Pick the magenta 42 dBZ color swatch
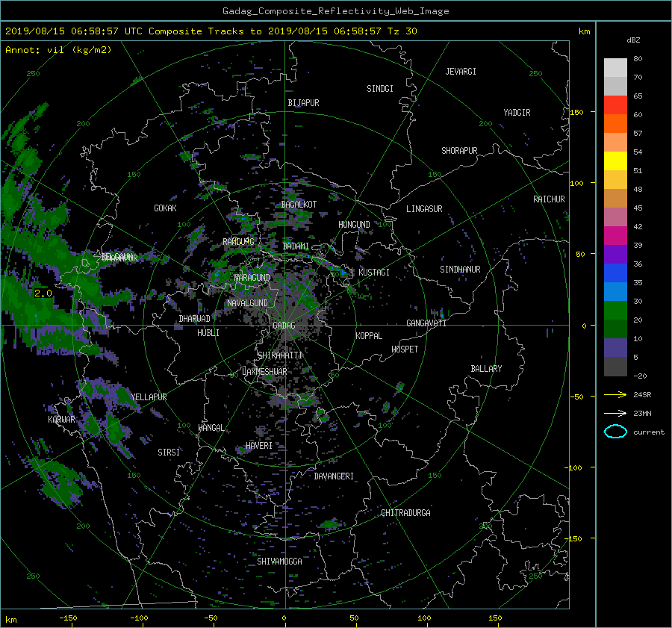 tap(615, 236)
